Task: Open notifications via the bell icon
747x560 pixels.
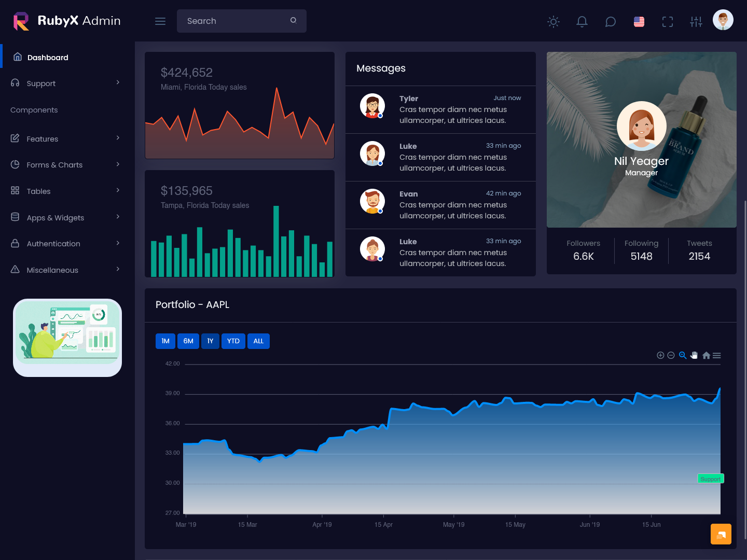Action: tap(582, 22)
